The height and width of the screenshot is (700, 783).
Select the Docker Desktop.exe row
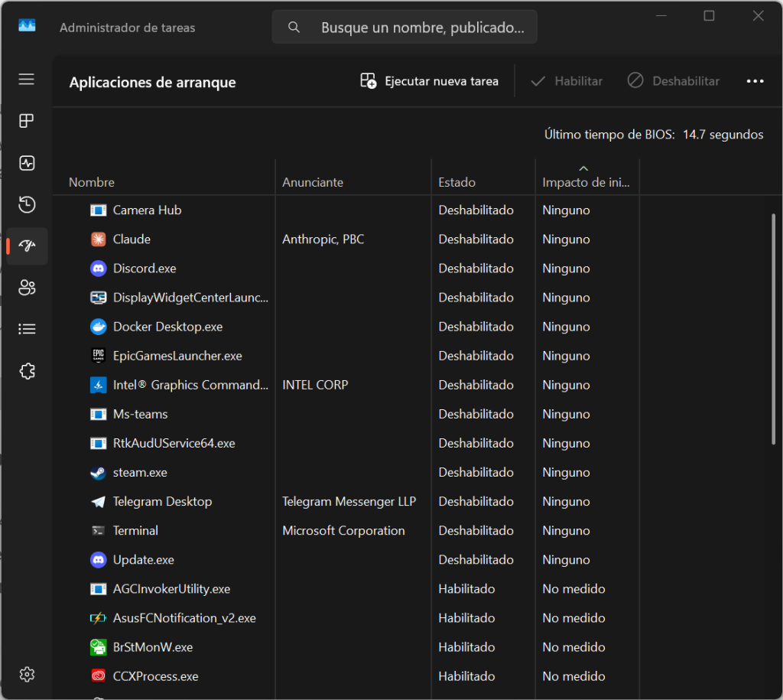pyautogui.click(x=167, y=327)
